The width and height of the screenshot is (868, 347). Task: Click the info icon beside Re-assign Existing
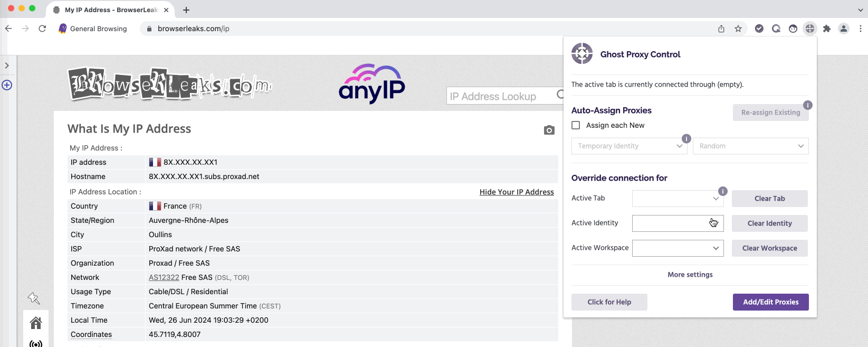808,105
